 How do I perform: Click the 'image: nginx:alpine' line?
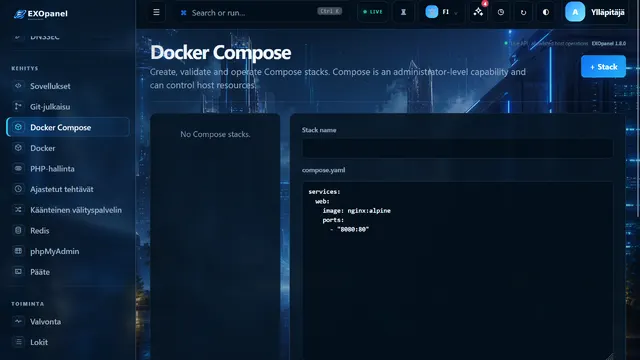point(356,211)
